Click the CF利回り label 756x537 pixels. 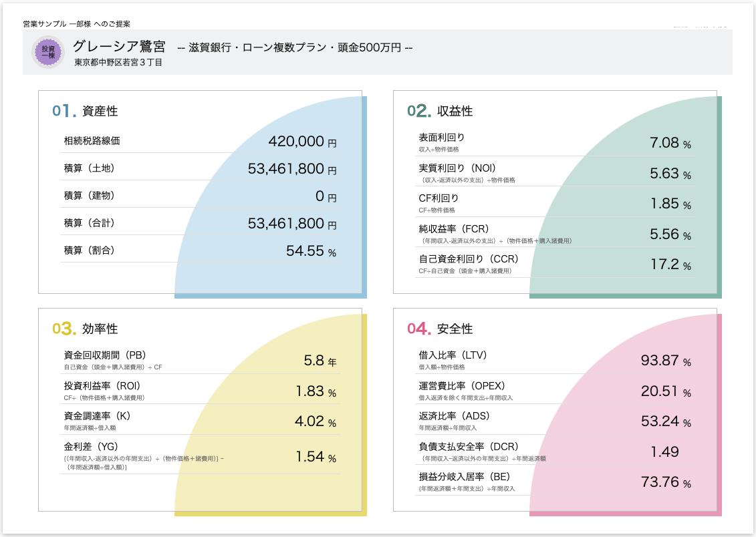pos(438,198)
